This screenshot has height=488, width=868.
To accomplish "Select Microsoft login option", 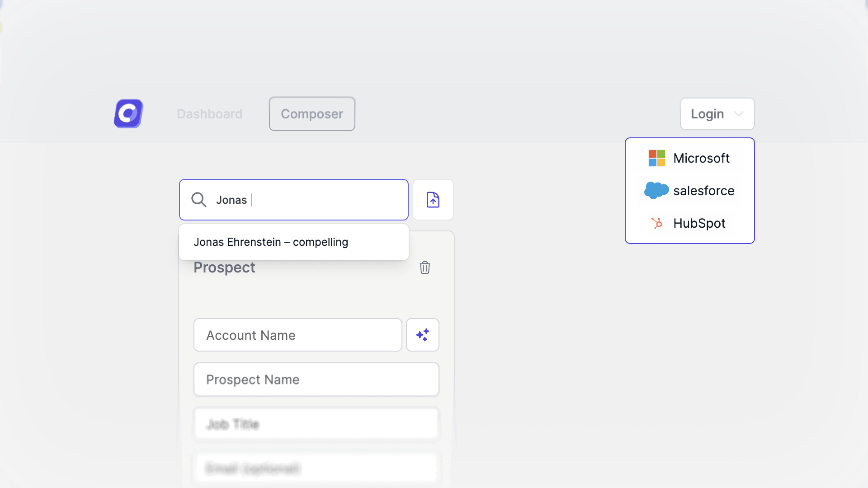I will tap(690, 158).
